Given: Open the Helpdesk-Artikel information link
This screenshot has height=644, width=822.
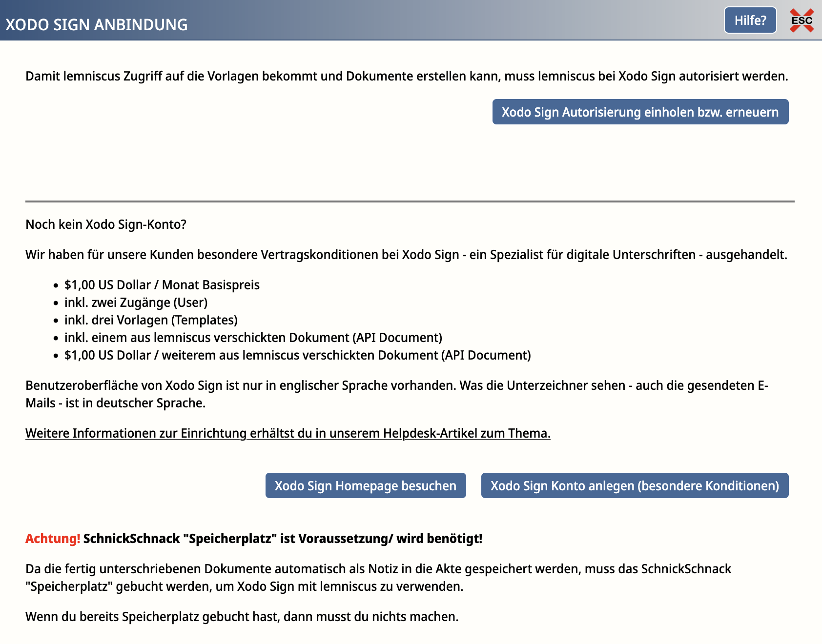Looking at the screenshot, I should point(288,433).
